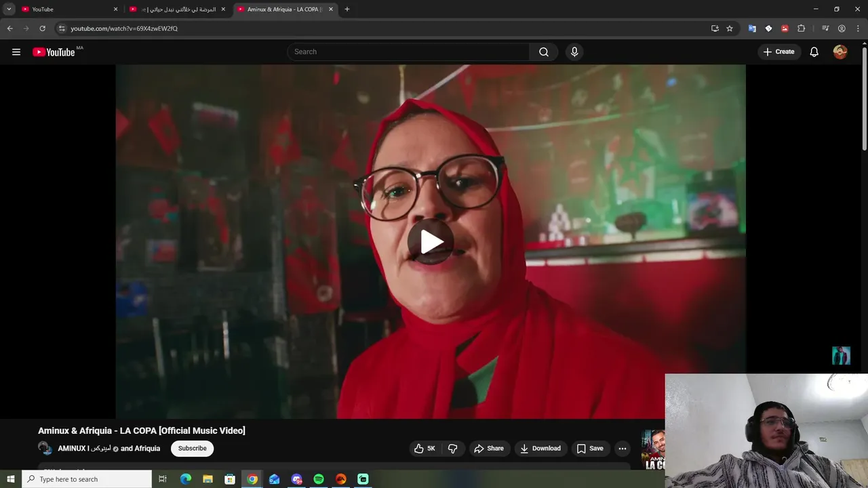Screen dimensions: 868x488
Task: View site information icon in address bar
Action: [62, 28]
